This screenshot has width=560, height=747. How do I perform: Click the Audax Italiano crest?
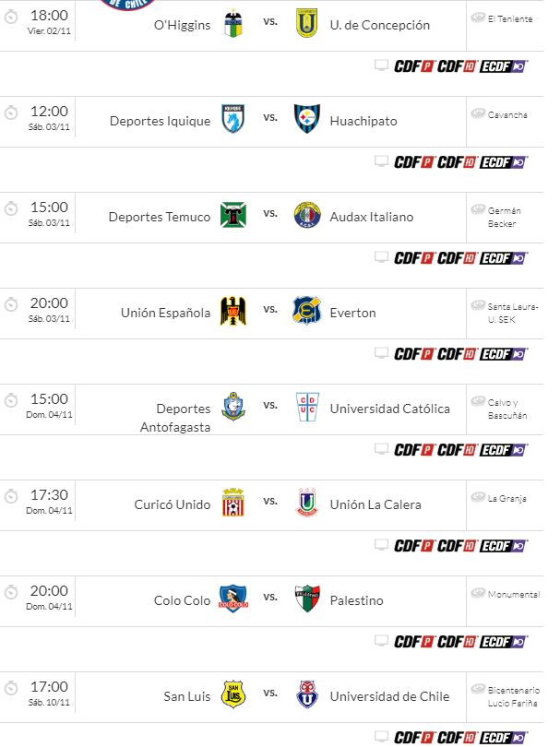[x=306, y=217]
